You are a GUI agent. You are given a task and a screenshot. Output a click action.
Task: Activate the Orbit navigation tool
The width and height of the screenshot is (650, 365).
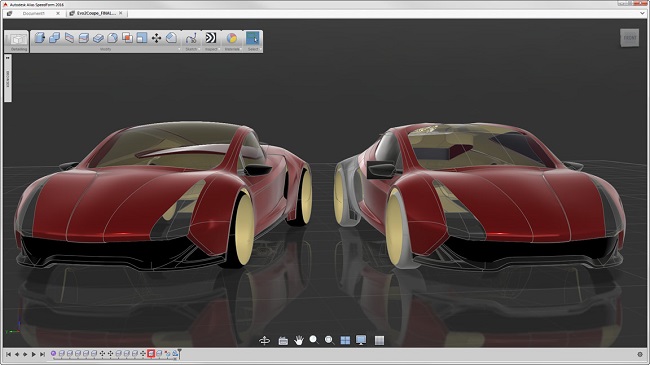click(264, 341)
